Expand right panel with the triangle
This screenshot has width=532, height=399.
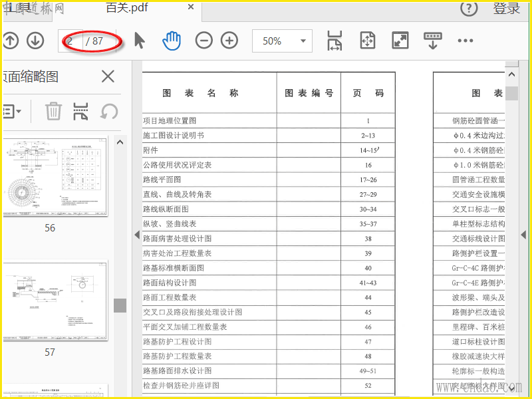click(x=523, y=235)
